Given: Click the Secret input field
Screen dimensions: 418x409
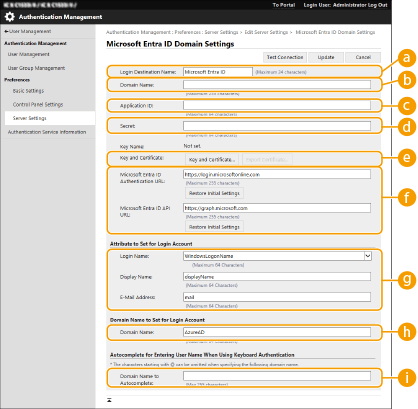Looking at the screenshot, I should coord(277,126).
